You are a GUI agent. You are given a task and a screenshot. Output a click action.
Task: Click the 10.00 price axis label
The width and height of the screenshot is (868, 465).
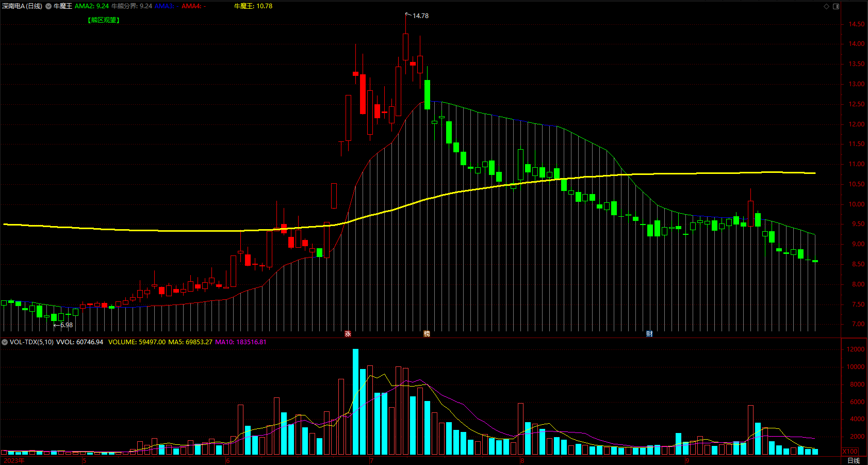click(x=857, y=204)
